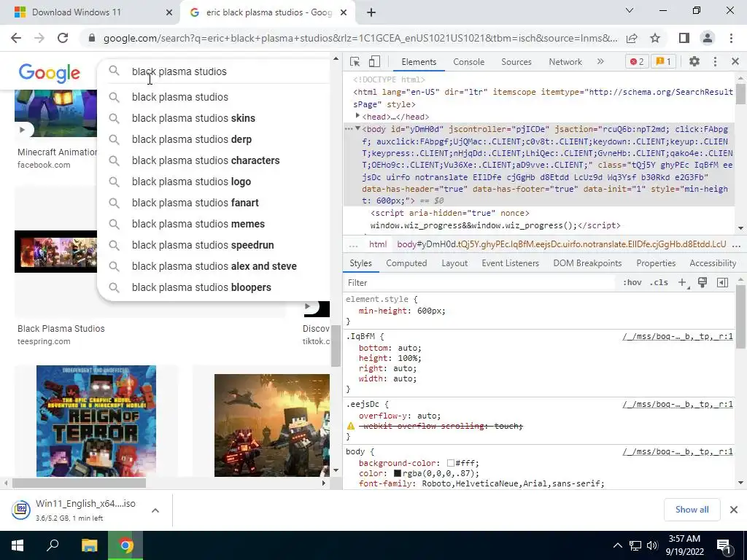
Task: Toggle Chrome side panel icon
Action: pos(684,38)
